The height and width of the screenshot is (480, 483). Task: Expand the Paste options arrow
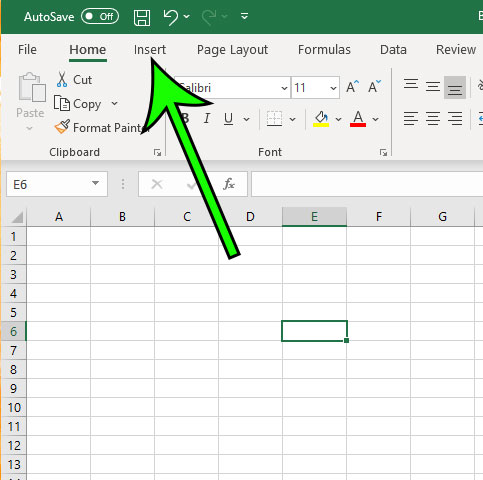(x=29, y=128)
